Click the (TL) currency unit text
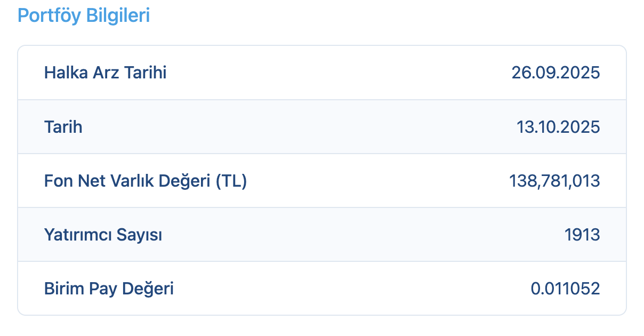The image size is (644, 336). click(231, 181)
